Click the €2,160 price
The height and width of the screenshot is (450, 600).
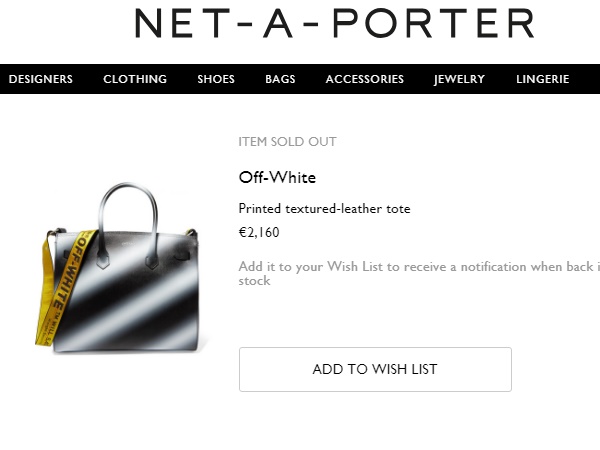click(x=259, y=233)
